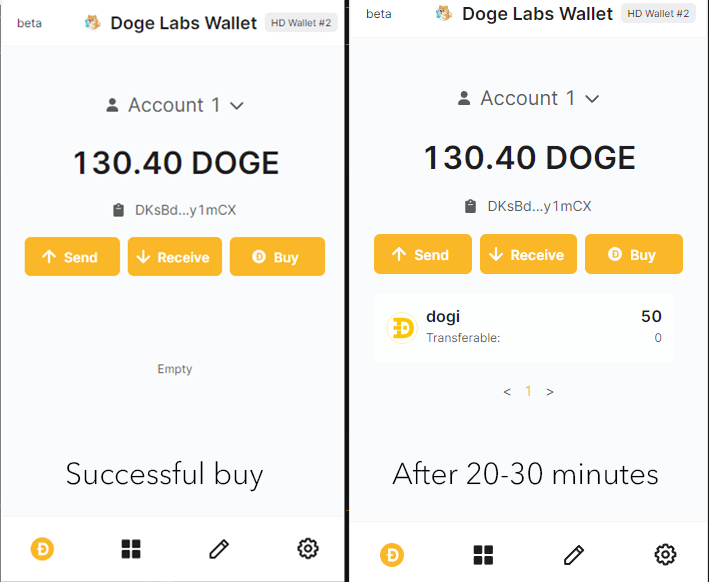Open the dogi token row

[x=523, y=327]
